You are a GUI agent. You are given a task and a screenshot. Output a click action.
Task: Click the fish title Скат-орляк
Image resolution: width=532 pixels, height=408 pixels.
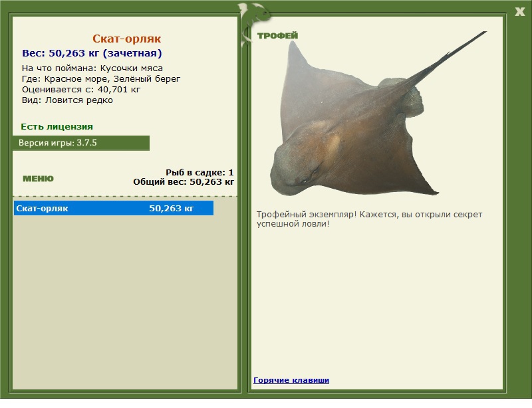(x=126, y=39)
